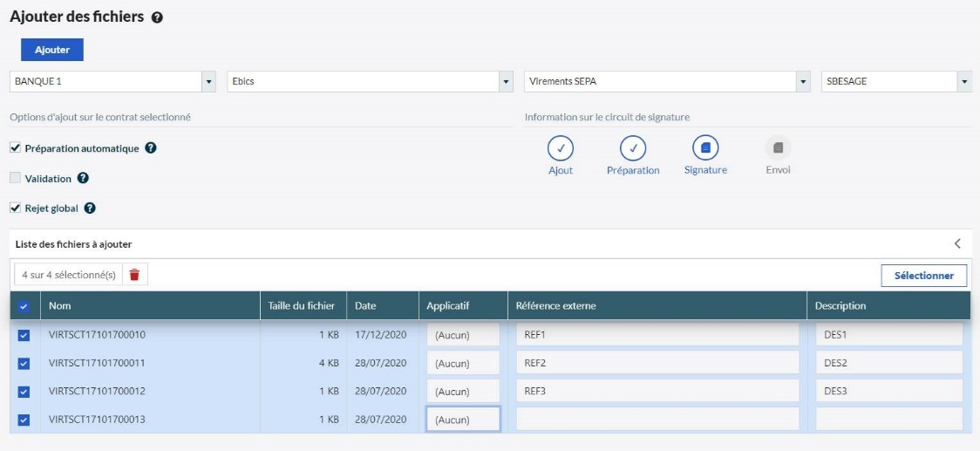Screen dimensions: 980x451
Task: Click the empty Référence externe field for VIRTSCT17101700013
Action: click(x=657, y=420)
